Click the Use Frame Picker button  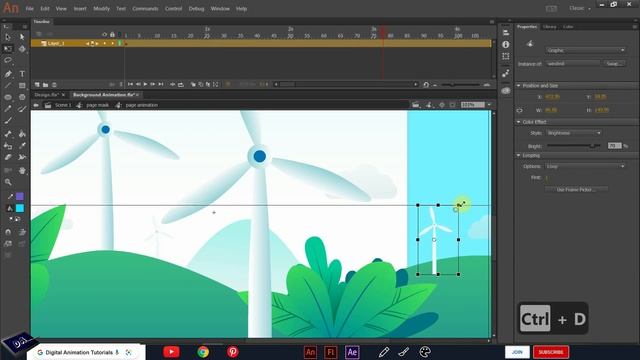pyautogui.click(x=576, y=189)
